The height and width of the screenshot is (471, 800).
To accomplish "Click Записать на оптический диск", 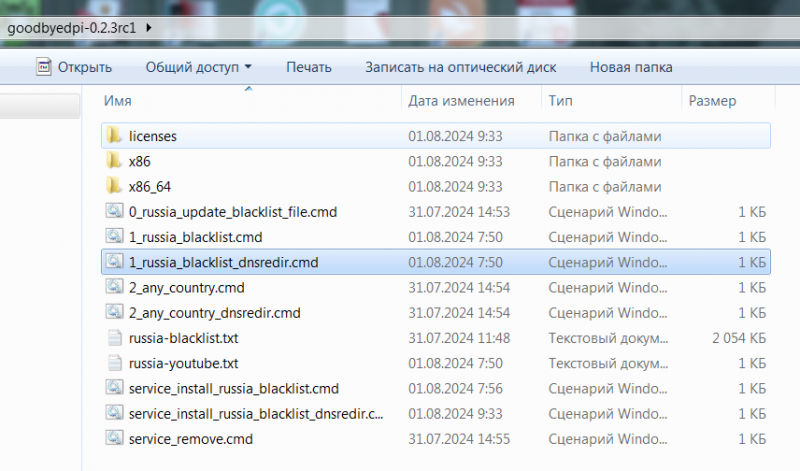I will tap(460, 67).
